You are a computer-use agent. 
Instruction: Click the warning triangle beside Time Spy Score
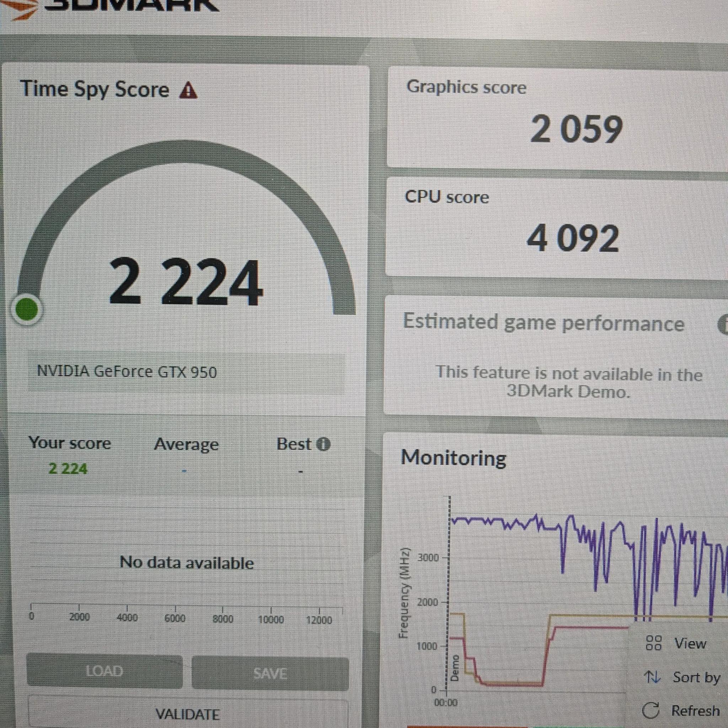click(x=188, y=90)
